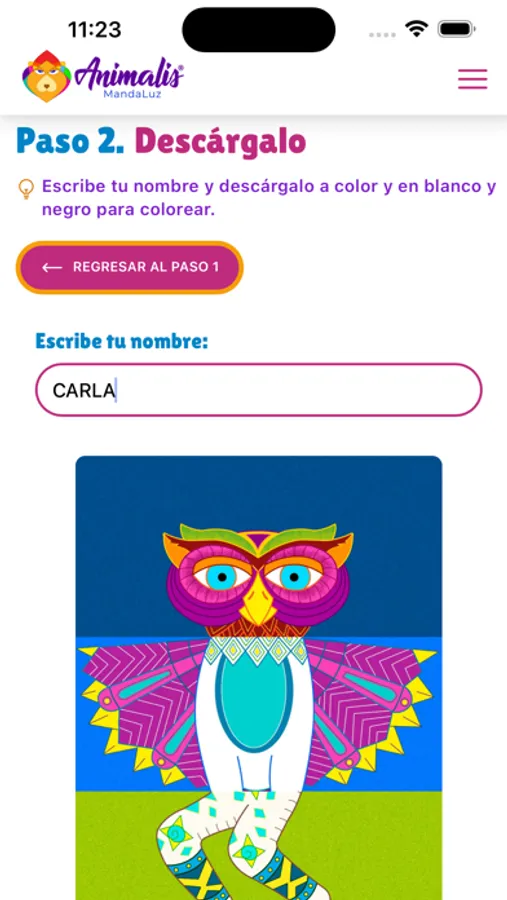Tap the battery status icon
Image resolution: width=507 pixels, height=900 pixels.
456,29
